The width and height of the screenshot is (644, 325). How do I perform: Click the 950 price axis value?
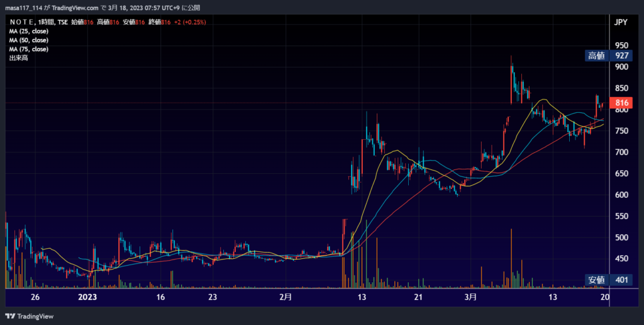(621, 45)
